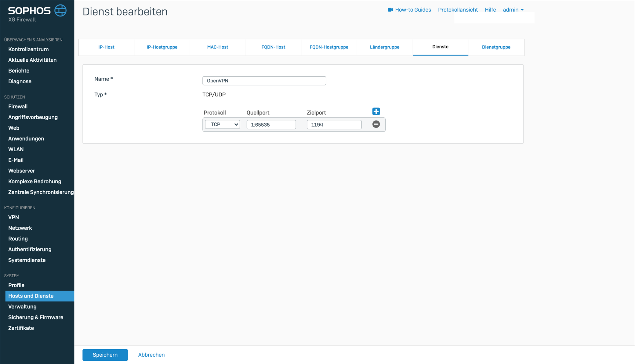Image resolution: width=635 pixels, height=364 pixels.
Task: Open WLAN settings in sidebar
Action: (x=16, y=149)
